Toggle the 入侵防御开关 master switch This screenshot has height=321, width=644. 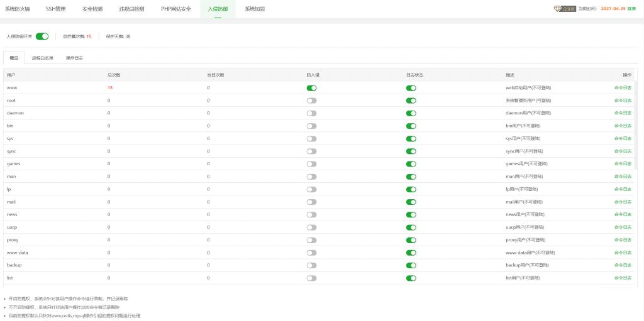(42, 36)
